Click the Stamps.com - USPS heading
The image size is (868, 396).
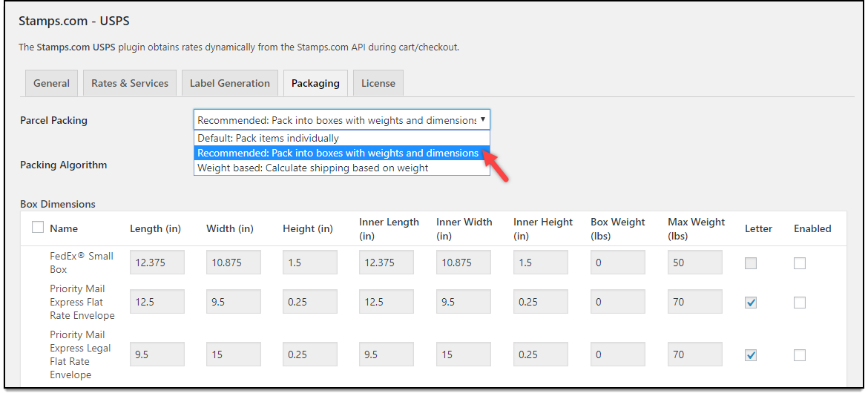pyautogui.click(x=73, y=22)
